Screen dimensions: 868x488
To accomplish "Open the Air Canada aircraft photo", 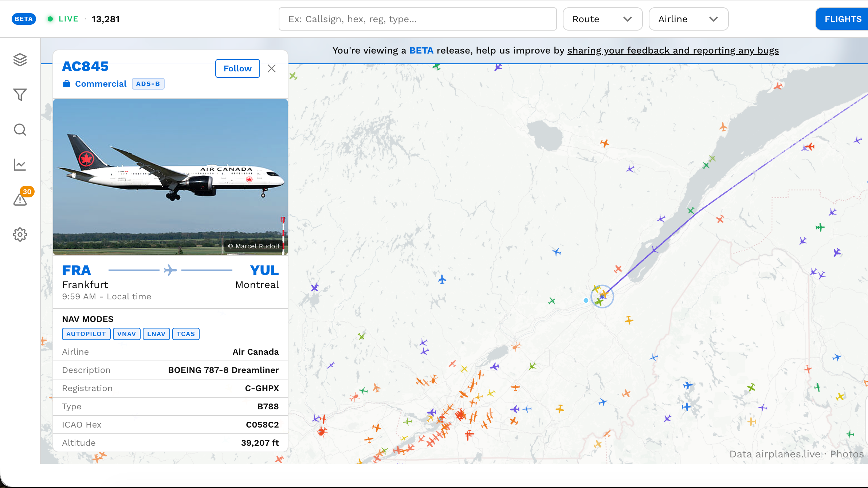I will [x=170, y=177].
